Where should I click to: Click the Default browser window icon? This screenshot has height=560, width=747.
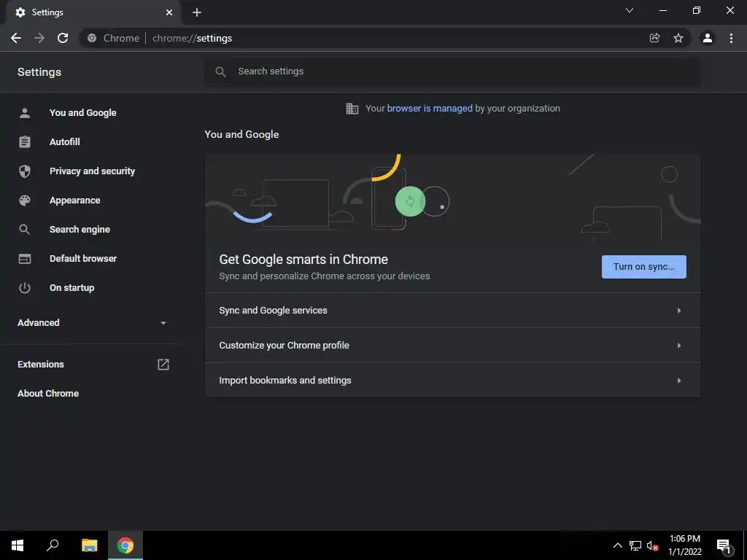pyautogui.click(x=25, y=259)
